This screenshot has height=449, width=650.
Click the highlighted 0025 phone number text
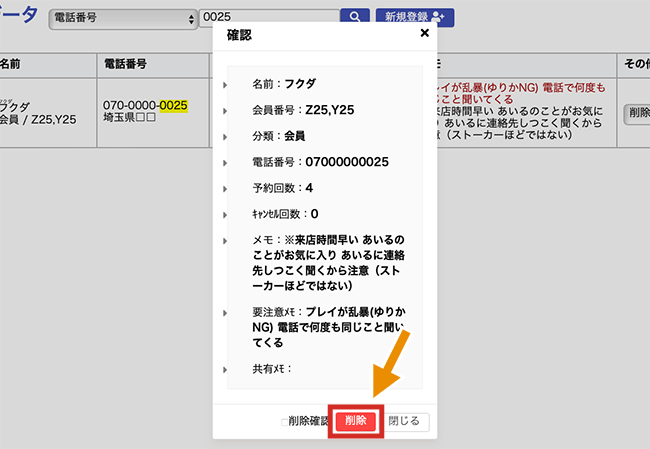[174, 104]
